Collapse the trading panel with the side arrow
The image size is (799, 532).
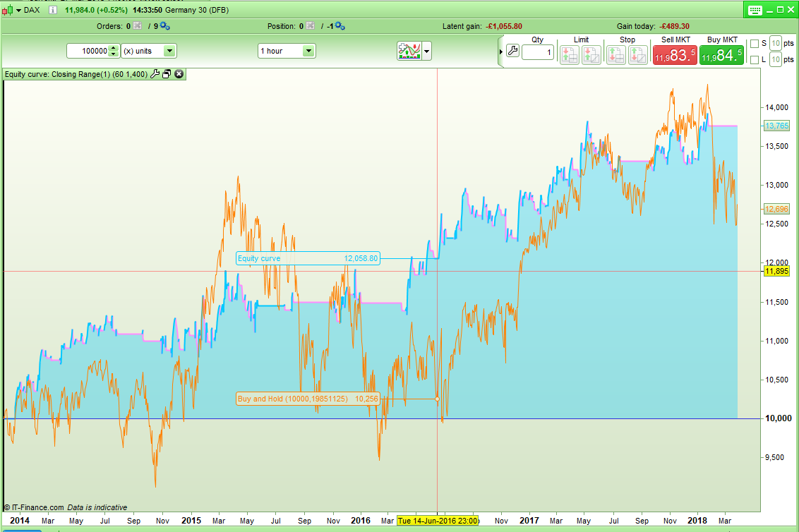coord(501,52)
